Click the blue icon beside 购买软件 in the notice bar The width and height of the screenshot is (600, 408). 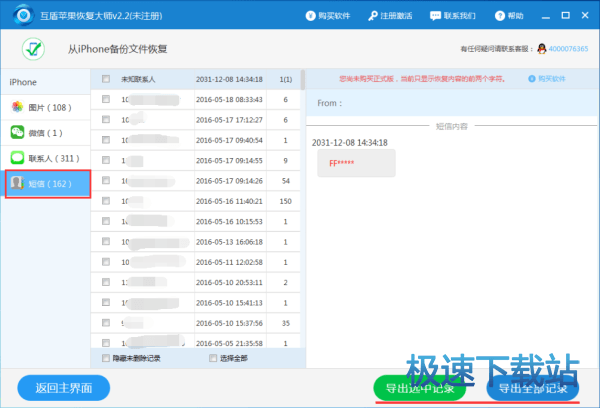click(532, 79)
